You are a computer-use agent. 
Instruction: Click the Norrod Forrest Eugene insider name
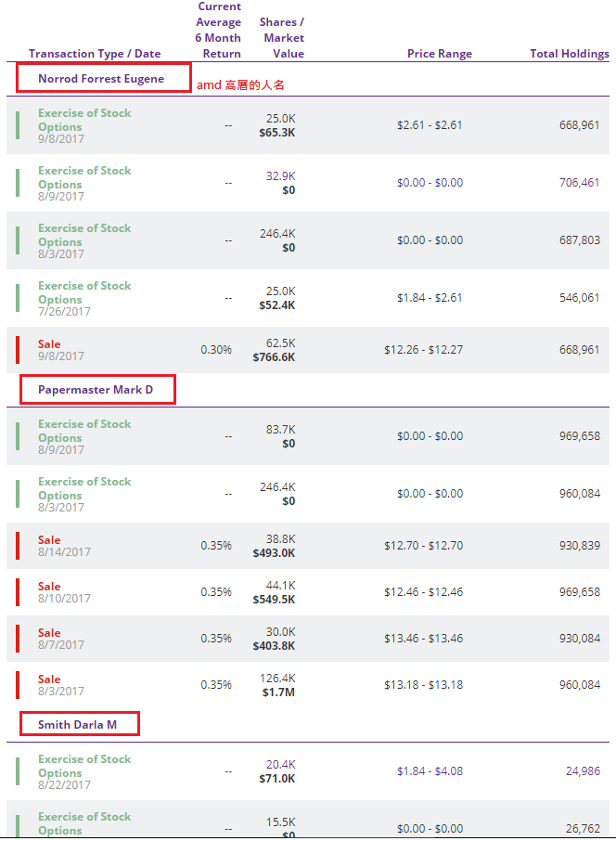point(101,79)
